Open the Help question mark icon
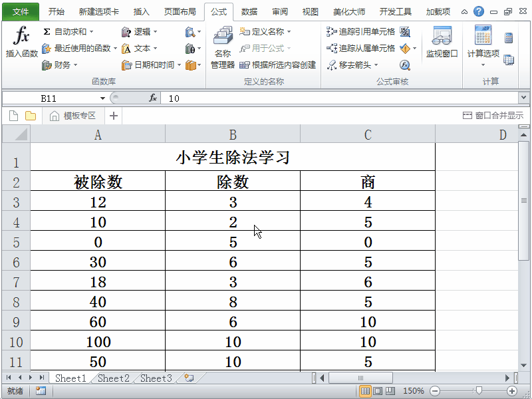 point(478,11)
